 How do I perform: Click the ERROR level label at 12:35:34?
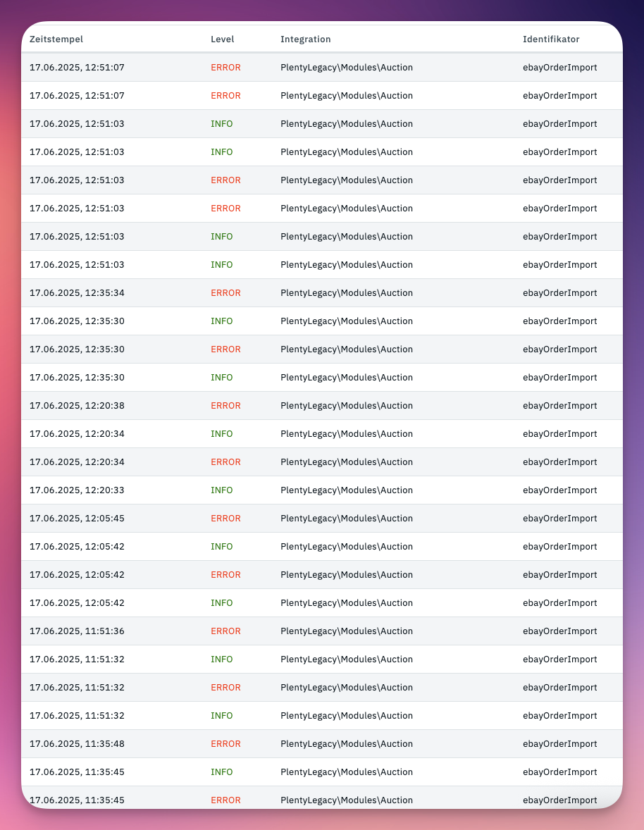tap(225, 293)
